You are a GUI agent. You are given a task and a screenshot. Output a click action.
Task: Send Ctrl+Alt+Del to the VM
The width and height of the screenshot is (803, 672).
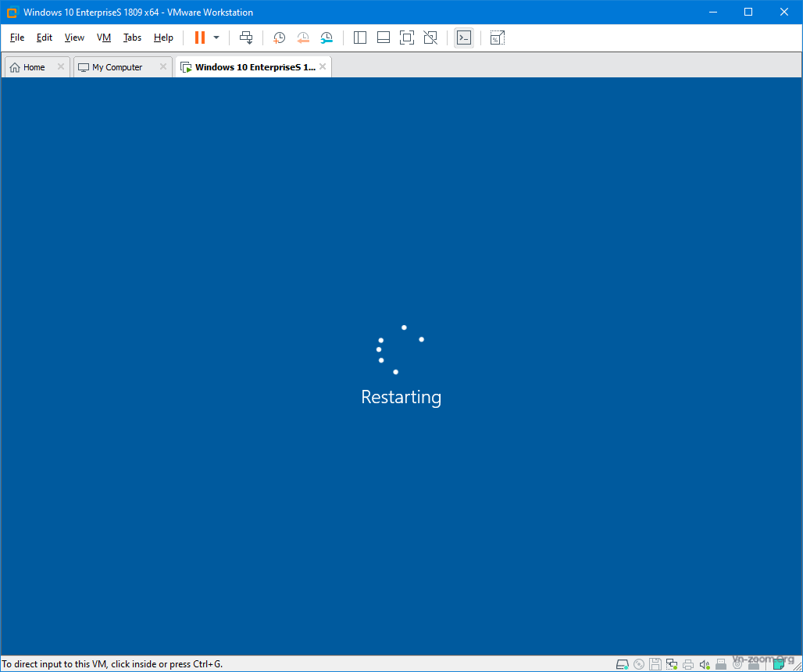tap(246, 38)
